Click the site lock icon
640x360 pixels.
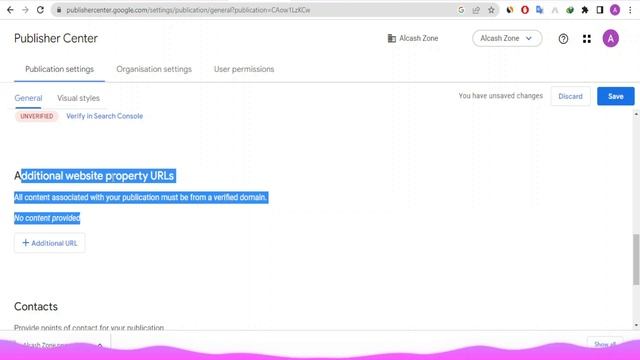click(x=59, y=10)
